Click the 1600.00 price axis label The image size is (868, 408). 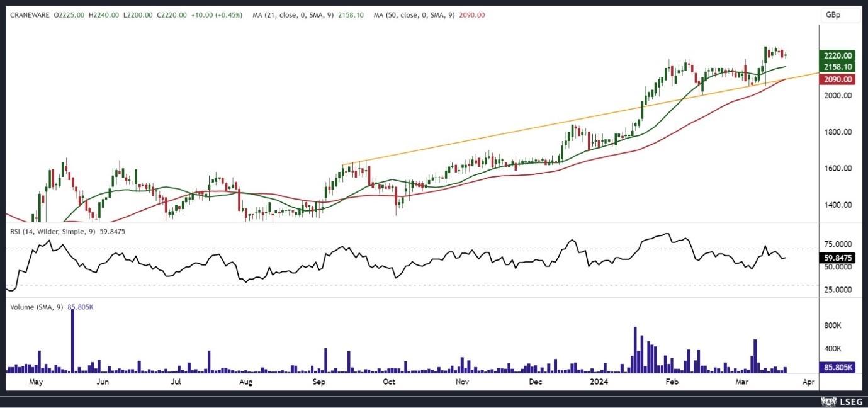[x=838, y=169]
